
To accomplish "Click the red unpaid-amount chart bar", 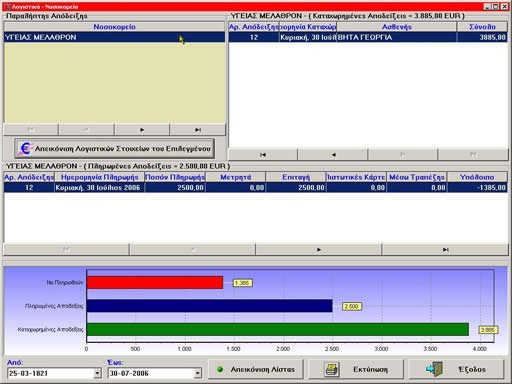I will point(155,282).
